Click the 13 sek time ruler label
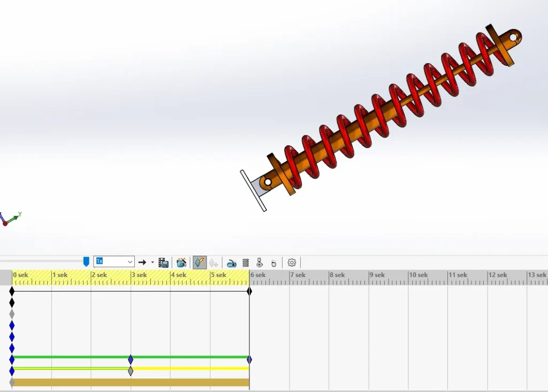This screenshot has width=548, height=392. pyautogui.click(x=537, y=275)
